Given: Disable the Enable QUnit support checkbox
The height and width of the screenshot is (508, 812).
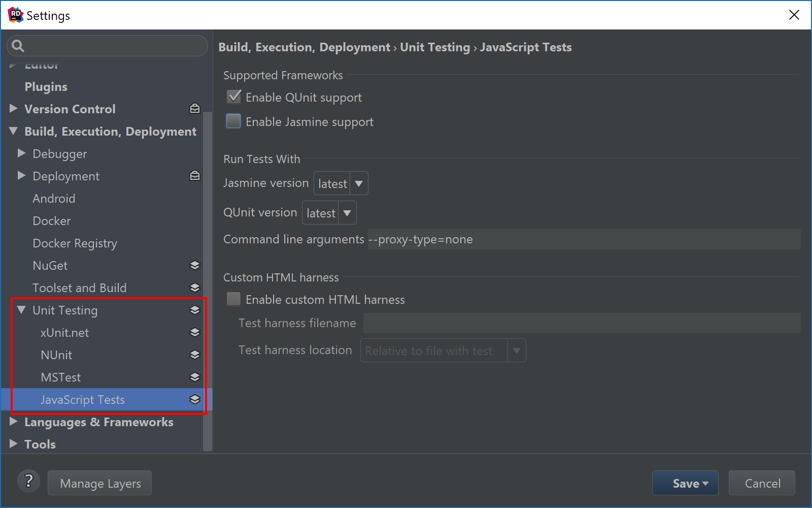Looking at the screenshot, I should (233, 97).
